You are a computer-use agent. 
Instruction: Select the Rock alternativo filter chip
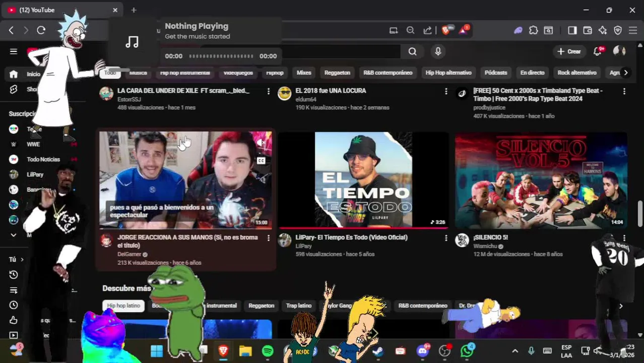pos(577,73)
